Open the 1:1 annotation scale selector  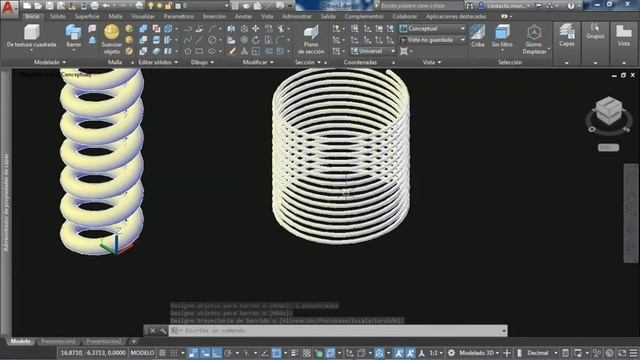pos(436,353)
